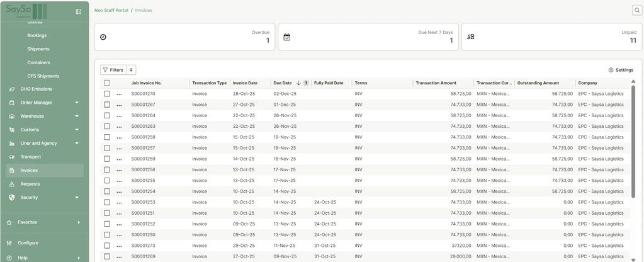Click the GHG Emissions leaf icon
The width and height of the screenshot is (644, 262).
click(12, 89)
